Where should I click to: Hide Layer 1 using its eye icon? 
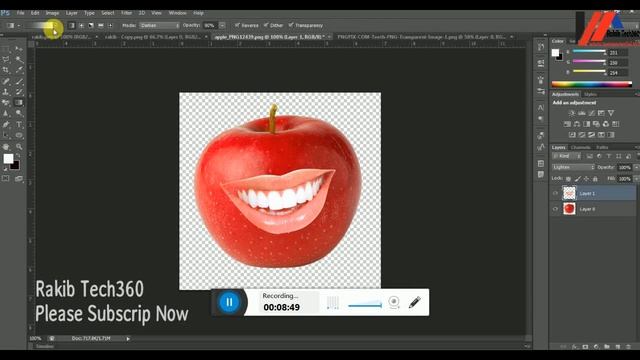[555, 193]
